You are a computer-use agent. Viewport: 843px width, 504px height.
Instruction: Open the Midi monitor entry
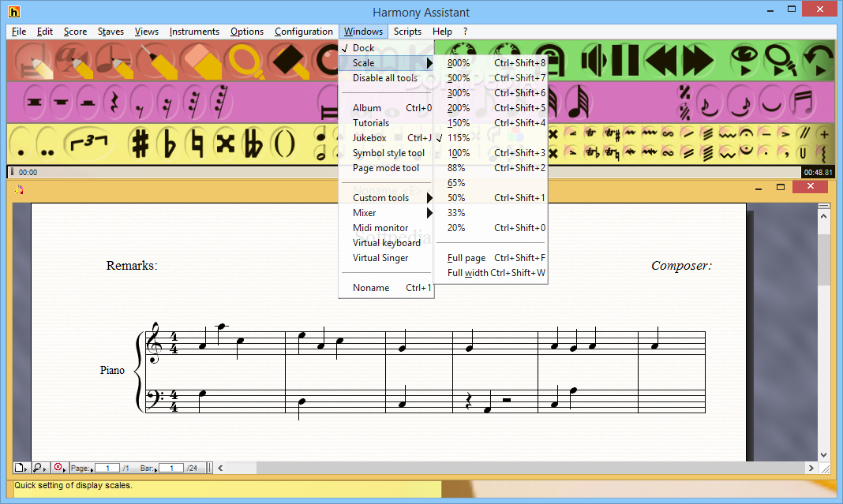[386, 228]
